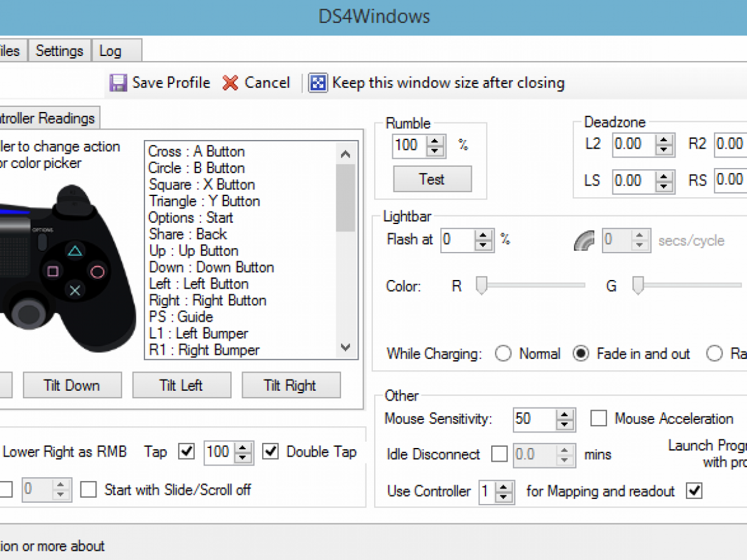This screenshot has width=747, height=560.
Task: Click the red X Cancel icon
Action: coord(230,83)
